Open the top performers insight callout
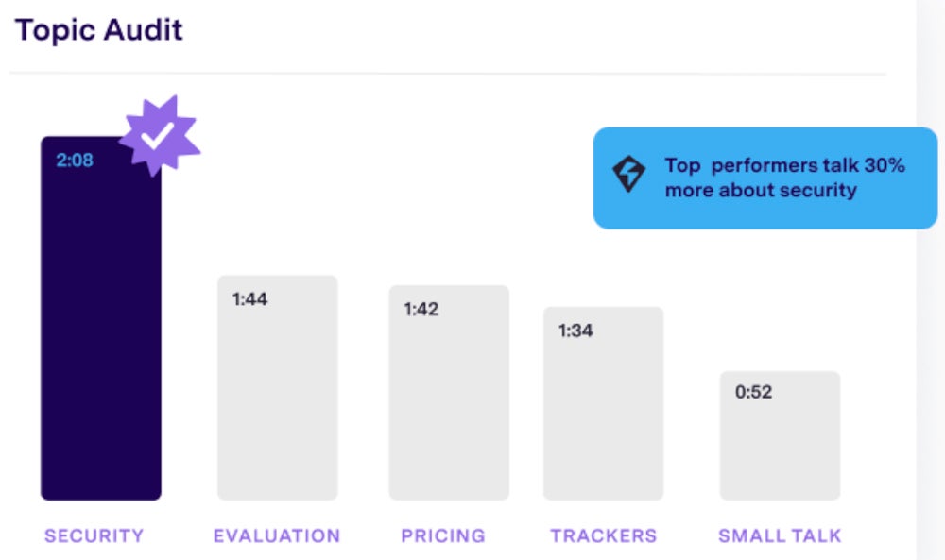The width and height of the screenshot is (945, 560). pos(765,178)
